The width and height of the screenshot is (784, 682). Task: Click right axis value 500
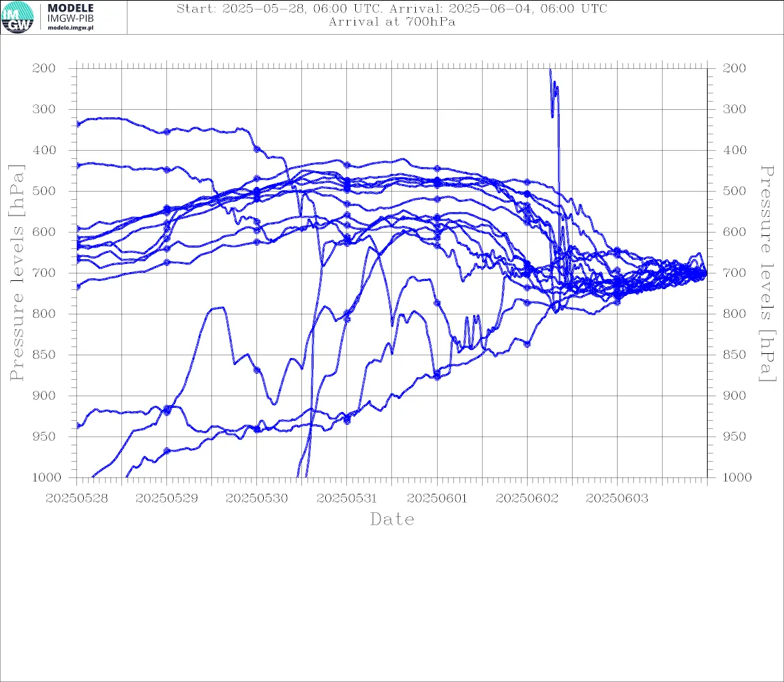coord(734,191)
